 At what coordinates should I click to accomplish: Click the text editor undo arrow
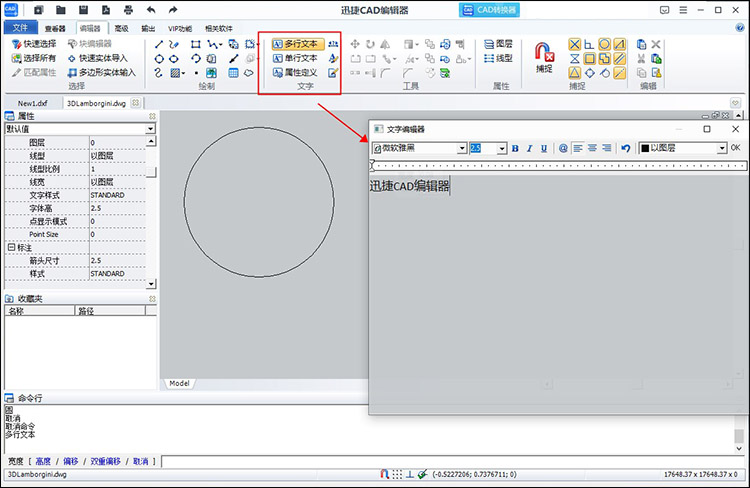626,148
